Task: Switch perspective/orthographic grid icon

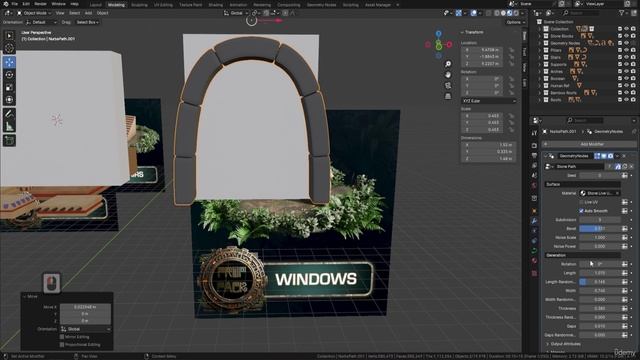Action: (448, 96)
